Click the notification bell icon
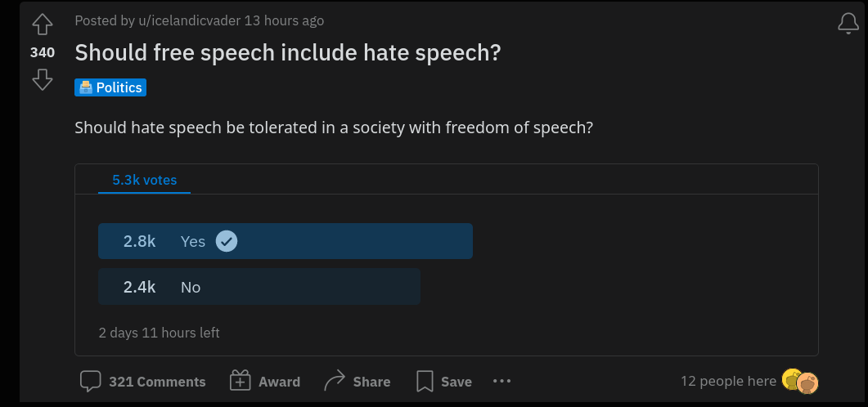 pos(848,24)
